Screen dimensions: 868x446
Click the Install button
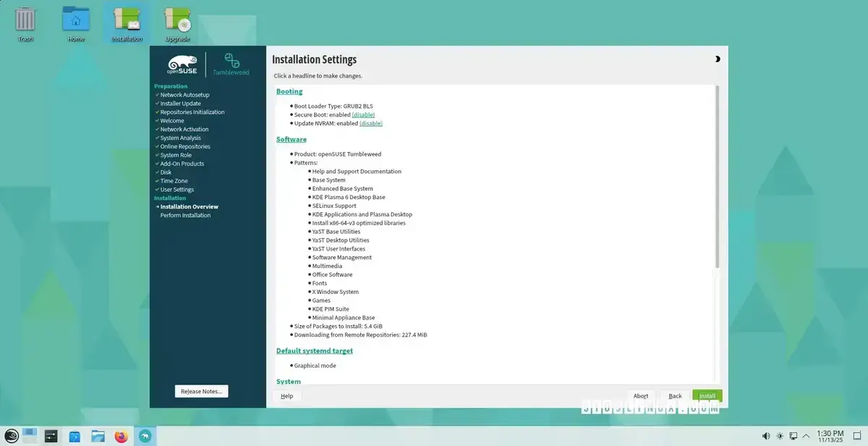point(707,396)
